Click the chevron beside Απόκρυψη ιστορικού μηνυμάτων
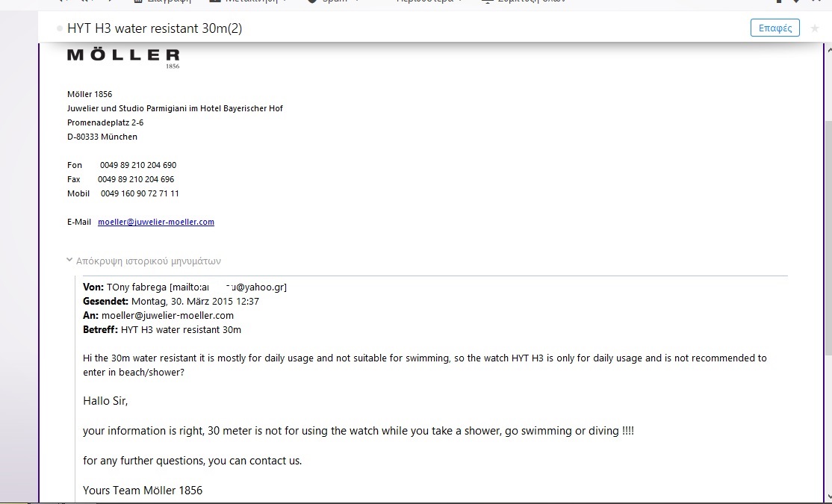 click(x=69, y=260)
